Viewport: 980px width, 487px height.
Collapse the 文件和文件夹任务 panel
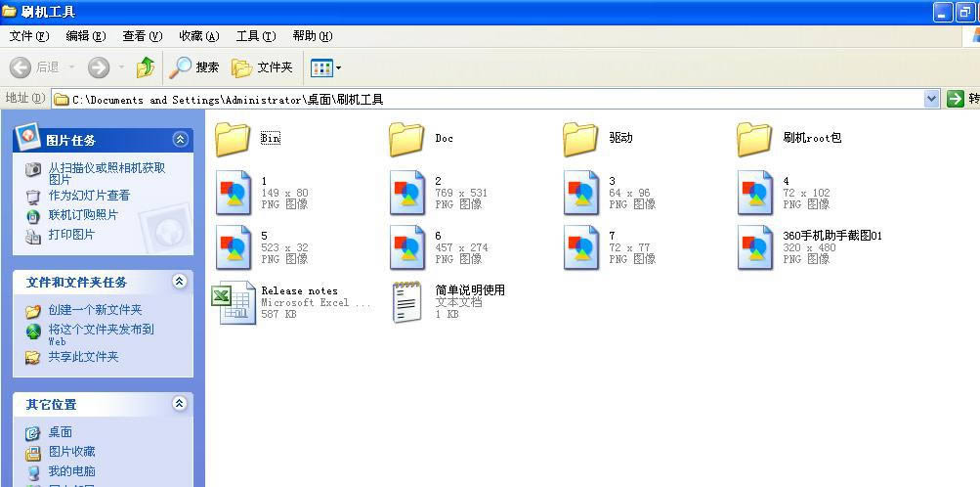pyautogui.click(x=179, y=282)
